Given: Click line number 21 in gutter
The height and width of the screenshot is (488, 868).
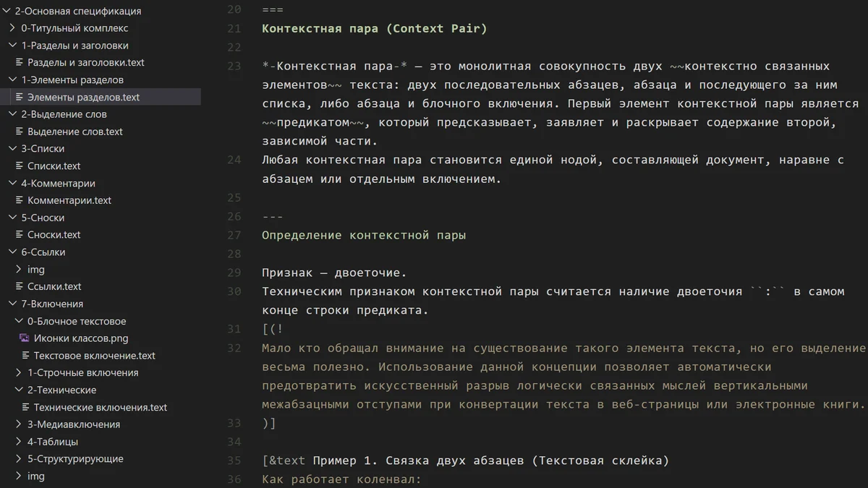Looking at the screenshot, I should (234, 29).
